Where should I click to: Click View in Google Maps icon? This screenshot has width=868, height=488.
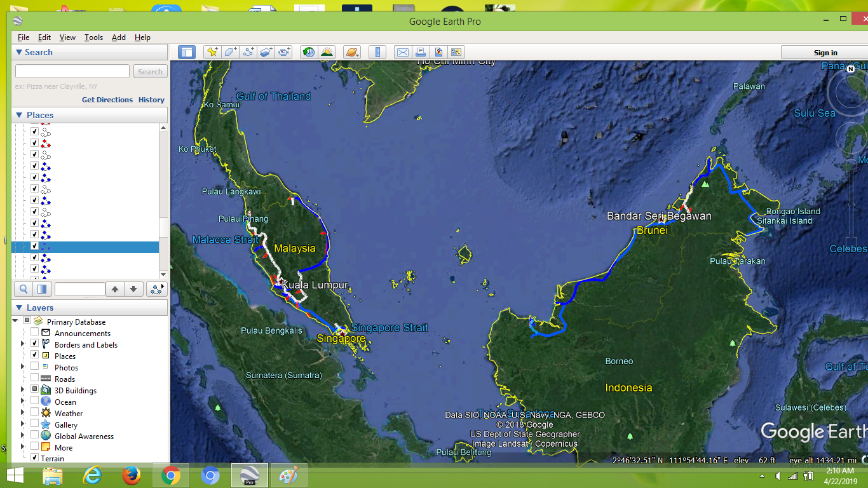pos(438,52)
